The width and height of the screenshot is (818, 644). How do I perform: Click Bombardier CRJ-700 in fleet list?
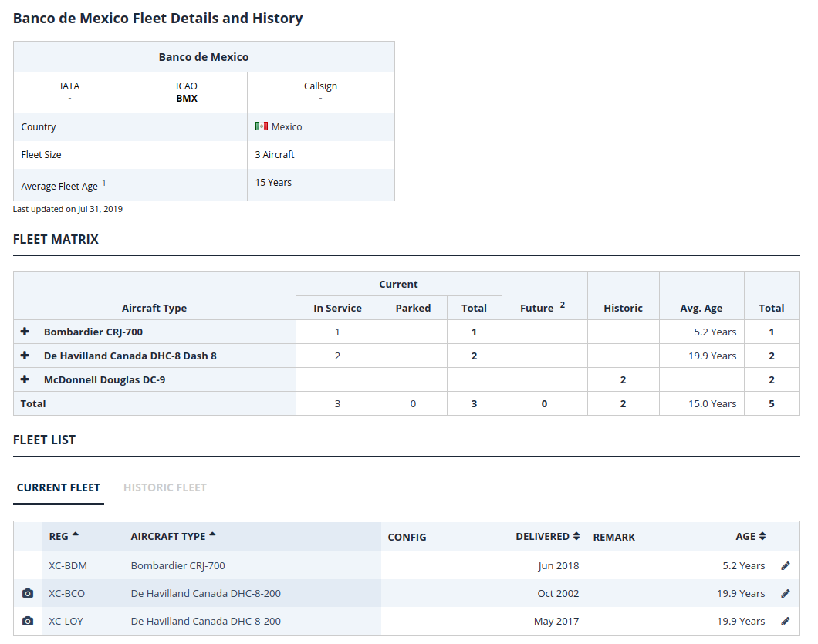(178, 566)
